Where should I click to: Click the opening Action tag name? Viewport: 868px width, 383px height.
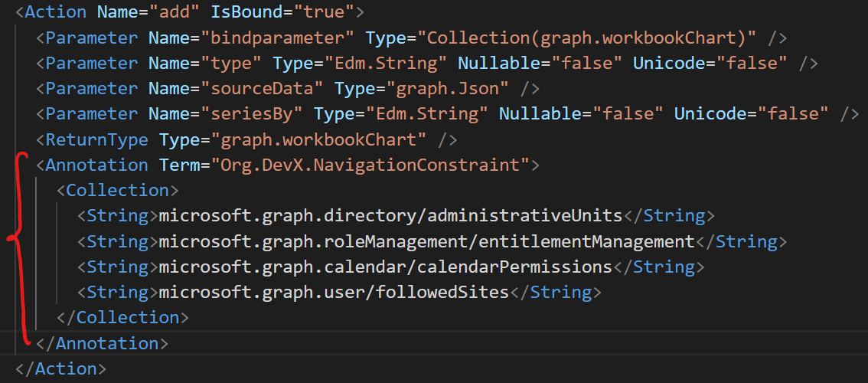[56, 12]
